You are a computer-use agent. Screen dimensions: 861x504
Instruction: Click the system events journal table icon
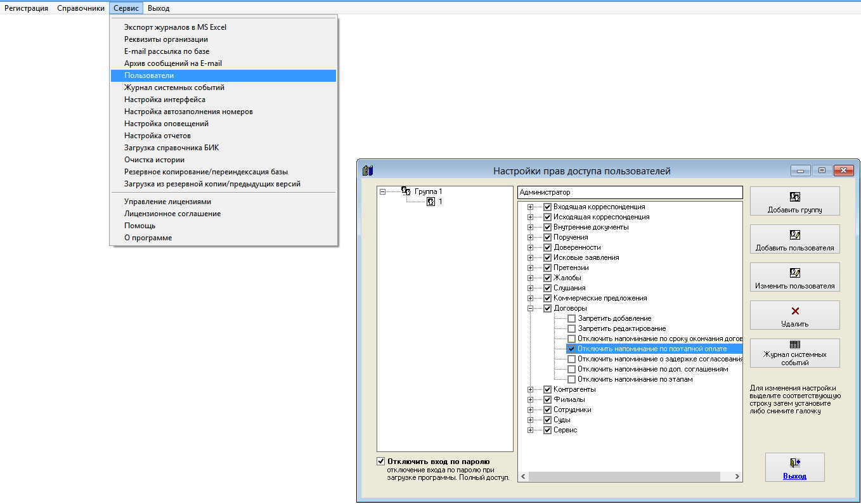click(795, 345)
